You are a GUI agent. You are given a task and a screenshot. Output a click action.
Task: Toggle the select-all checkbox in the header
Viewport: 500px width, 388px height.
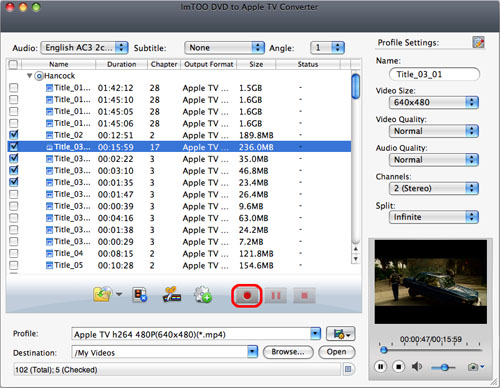(x=13, y=64)
